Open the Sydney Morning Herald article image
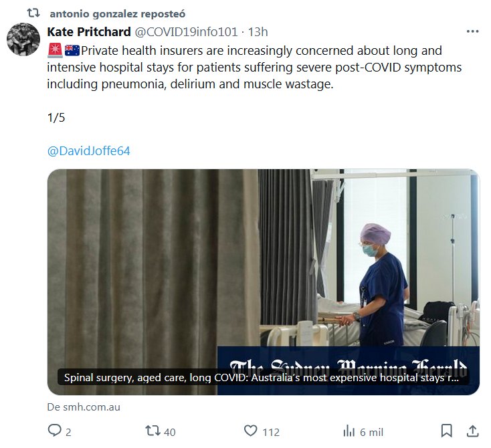 coord(263,267)
